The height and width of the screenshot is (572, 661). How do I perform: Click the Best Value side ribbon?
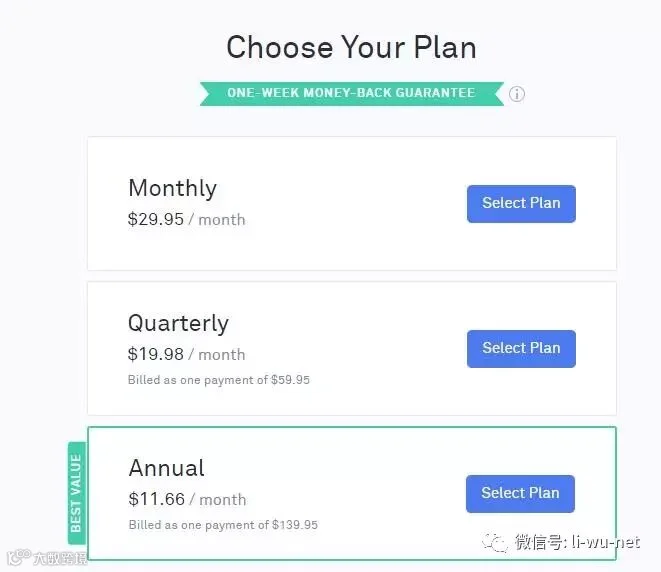coord(76,493)
